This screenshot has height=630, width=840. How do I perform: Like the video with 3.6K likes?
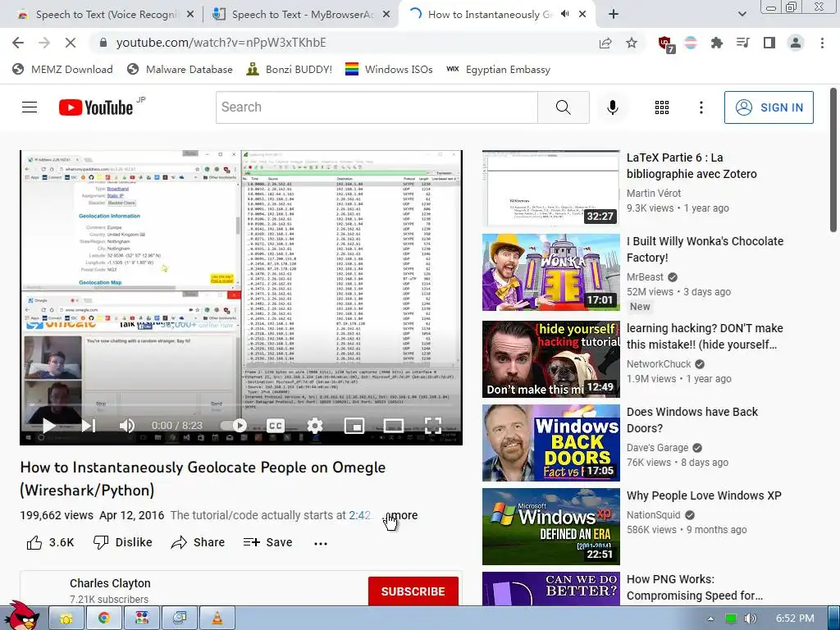pyautogui.click(x=50, y=543)
